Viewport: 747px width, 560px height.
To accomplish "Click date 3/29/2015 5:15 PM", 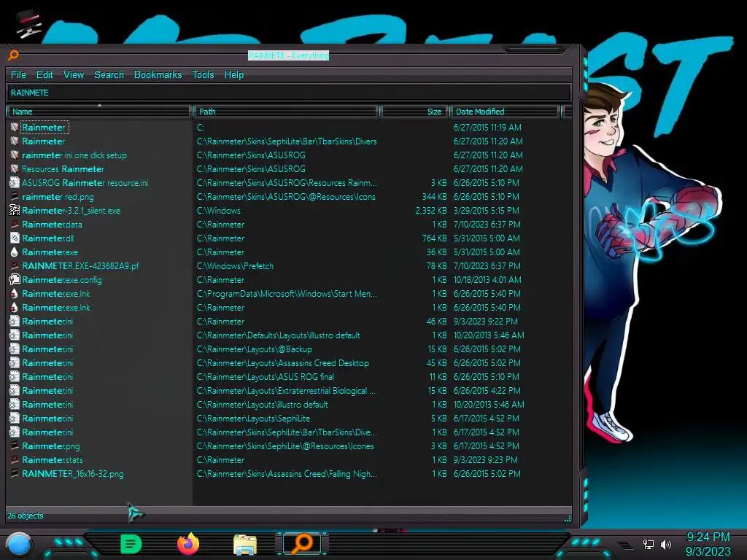I will click(487, 210).
